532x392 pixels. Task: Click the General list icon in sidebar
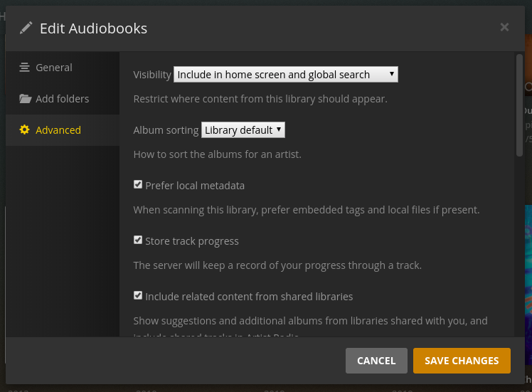click(x=25, y=68)
